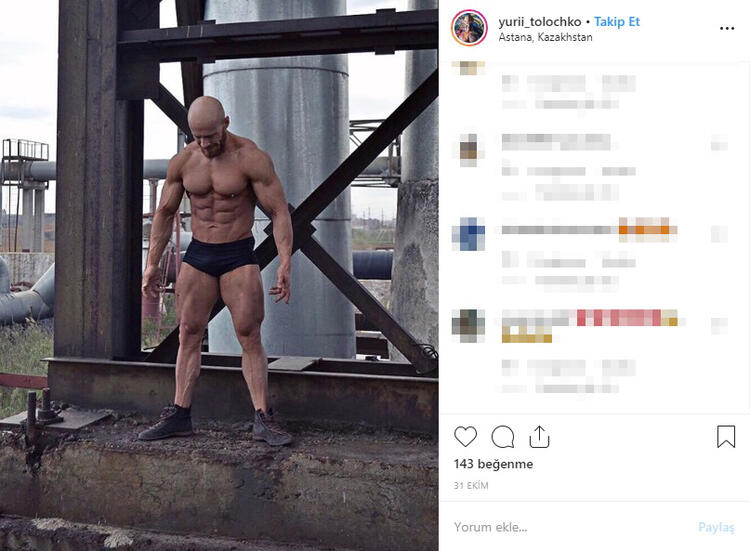The width and height of the screenshot is (750, 551).
Task: Follow the account via Takip Et
Action: 617,22
